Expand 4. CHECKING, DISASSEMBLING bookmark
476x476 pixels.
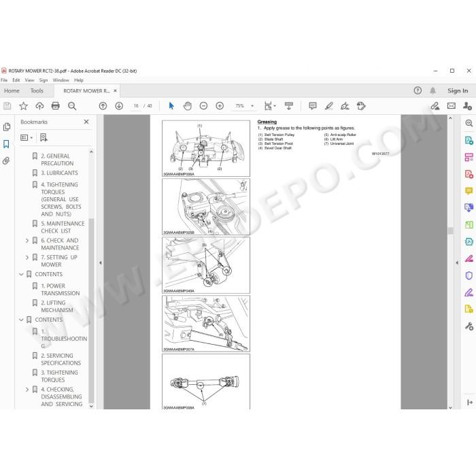(27, 390)
